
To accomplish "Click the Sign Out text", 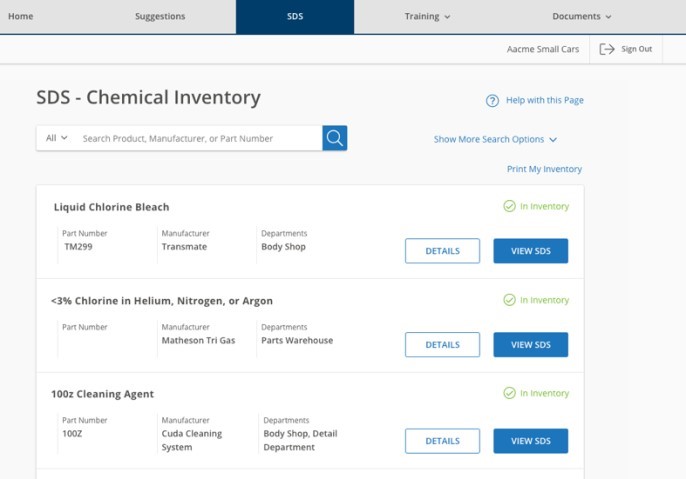I will [x=637, y=49].
